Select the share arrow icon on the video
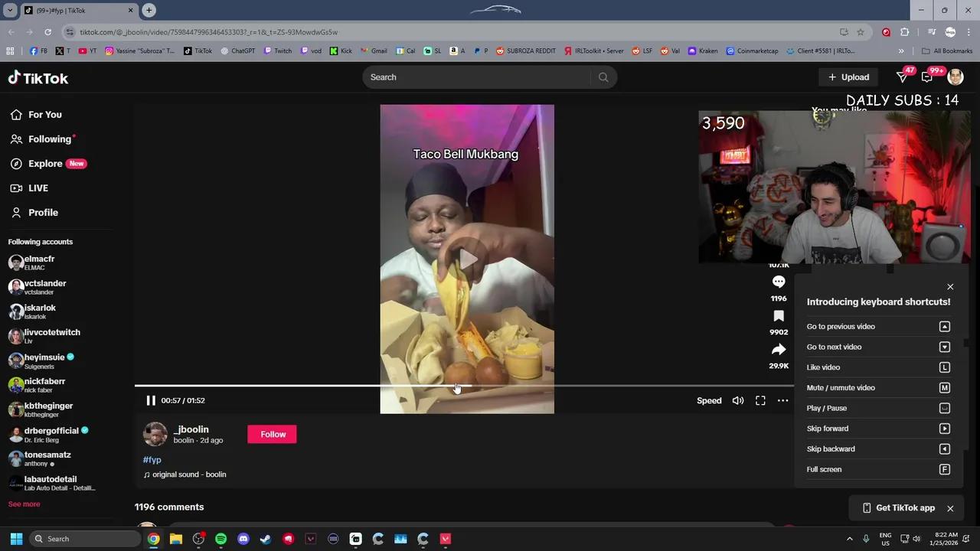Image resolution: width=980 pixels, height=551 pixels. [779, 349]
